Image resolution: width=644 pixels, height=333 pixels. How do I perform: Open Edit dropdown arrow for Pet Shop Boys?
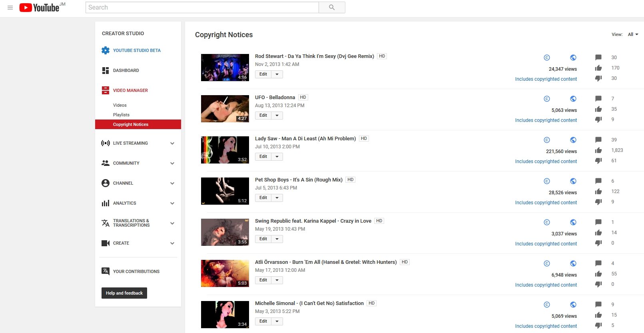[277, 198]
